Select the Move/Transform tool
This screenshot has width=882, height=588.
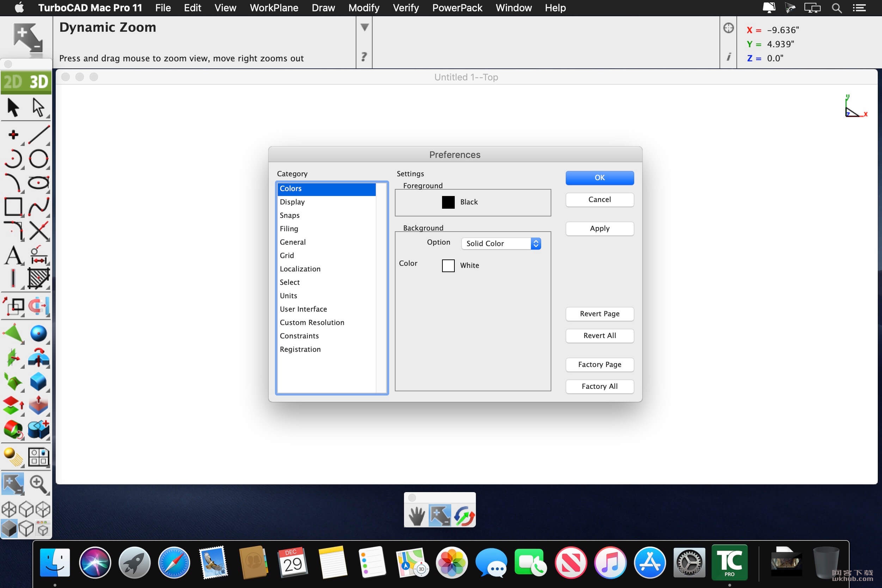pyautogui.click(x=13, y=306)
